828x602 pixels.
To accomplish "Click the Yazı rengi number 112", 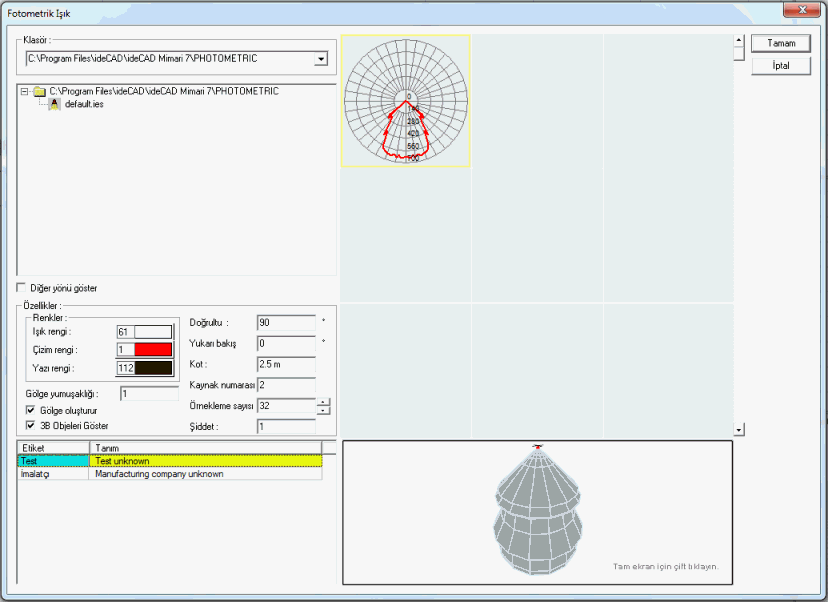I will pos(125,368).
